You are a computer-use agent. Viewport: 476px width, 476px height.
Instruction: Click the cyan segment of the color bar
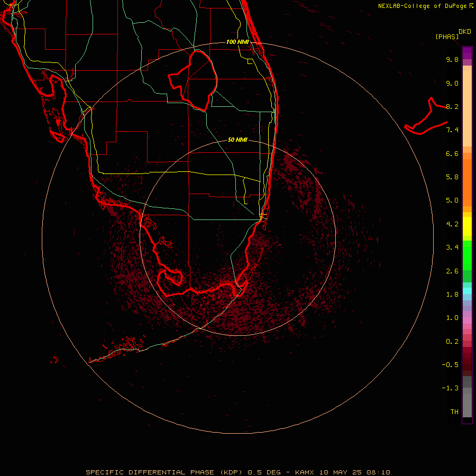(467, 291)
